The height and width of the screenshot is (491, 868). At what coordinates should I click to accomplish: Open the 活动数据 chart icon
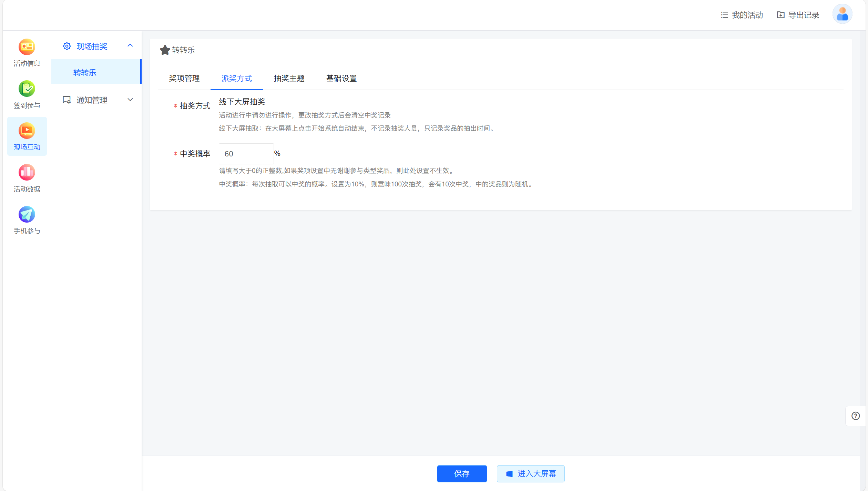click(x=27, y=173)
